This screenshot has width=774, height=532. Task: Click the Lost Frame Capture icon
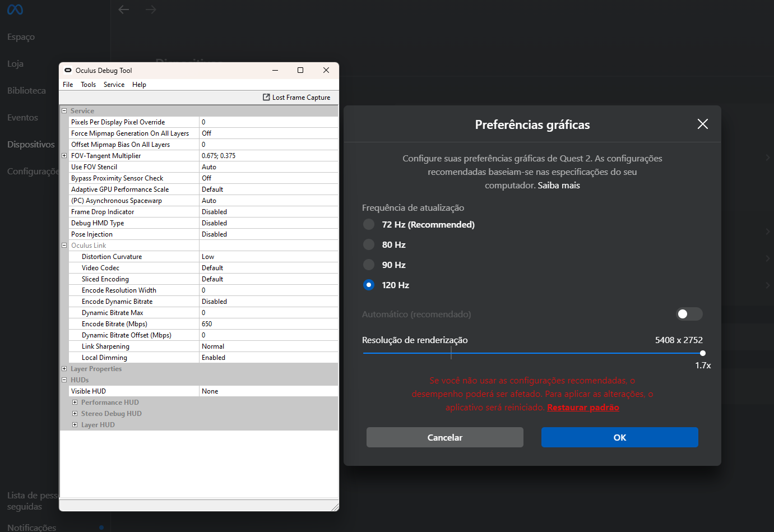(x=266, y=97)
